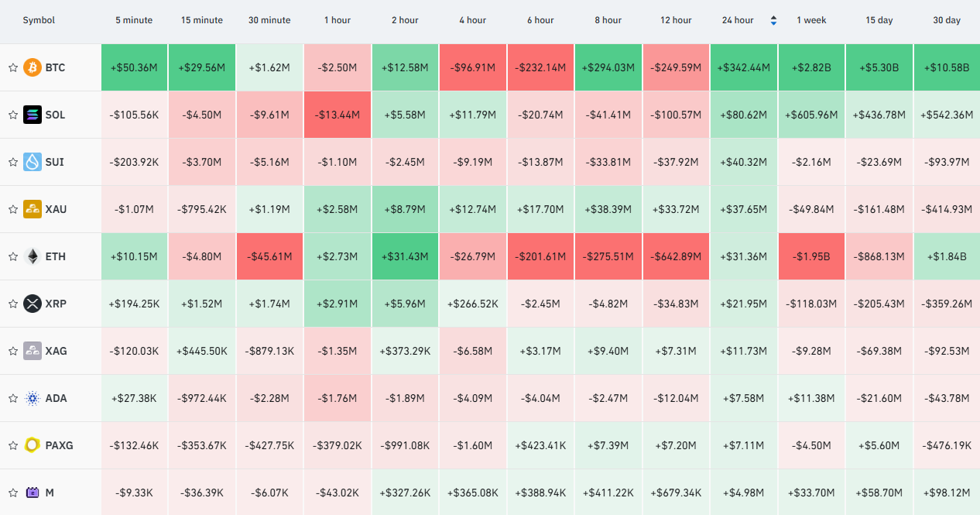Toggle the favorite star for ETH

pyautogui.click(x=13, y=256)
